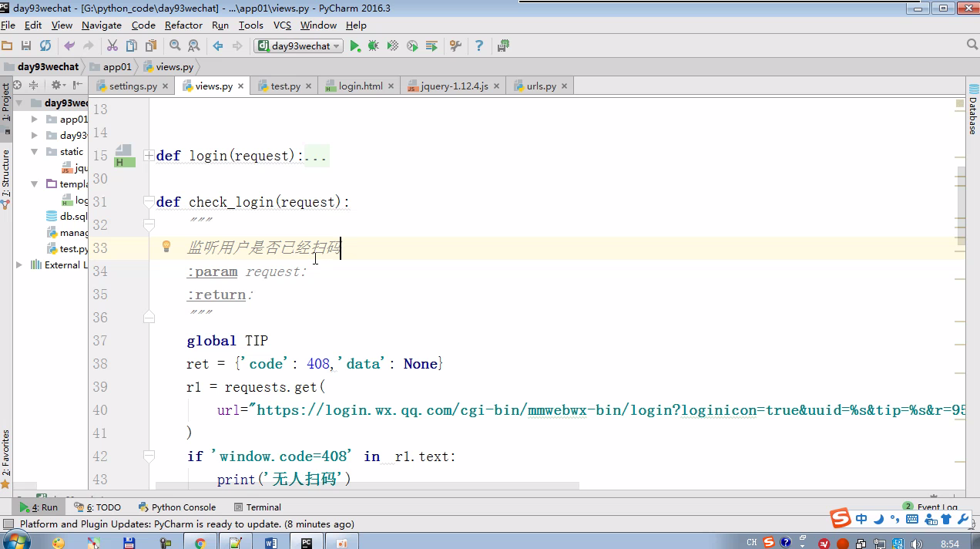
Task: Collapse the static folder in project tree
Action: pos(35,152)
